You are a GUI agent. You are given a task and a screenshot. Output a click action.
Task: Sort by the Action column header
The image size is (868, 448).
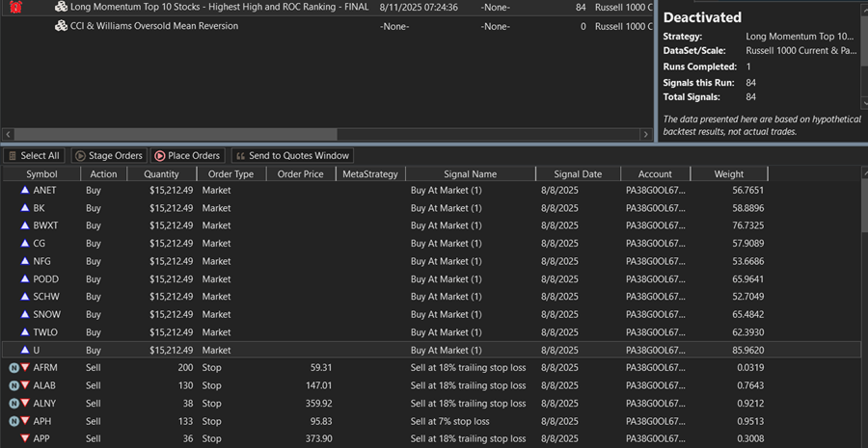point(104,174)
